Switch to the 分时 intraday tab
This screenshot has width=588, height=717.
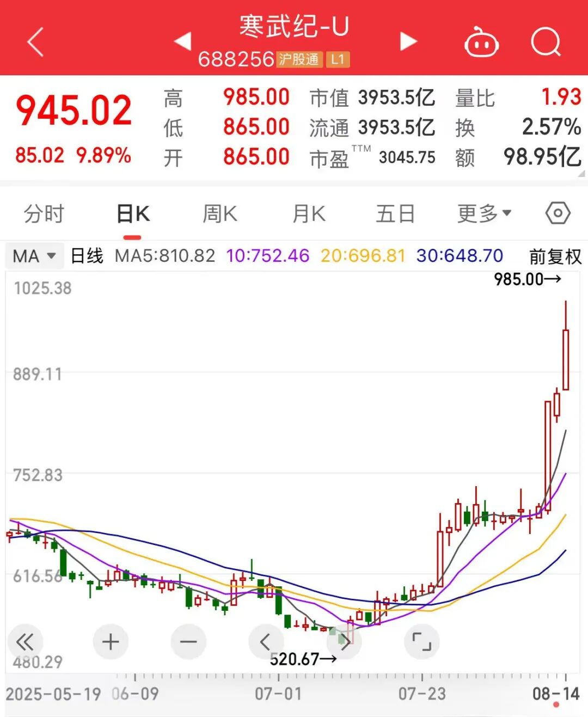[x=44, y=213]
